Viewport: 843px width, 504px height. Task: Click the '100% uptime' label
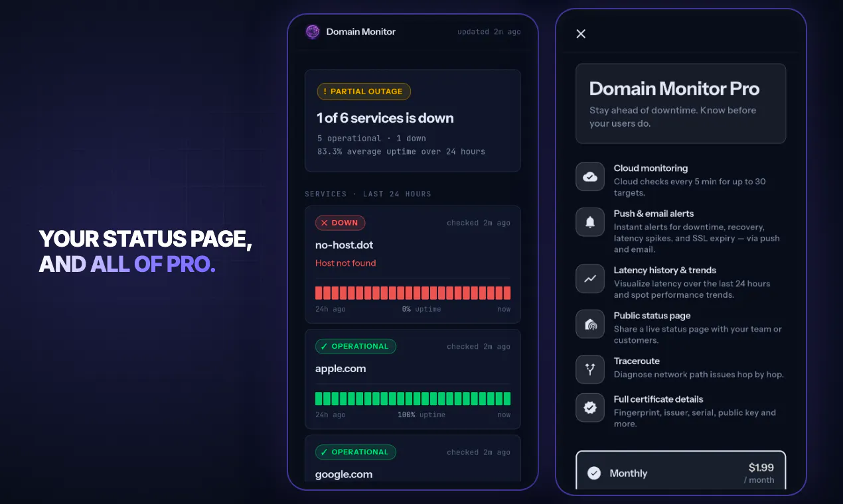[421, 415]
